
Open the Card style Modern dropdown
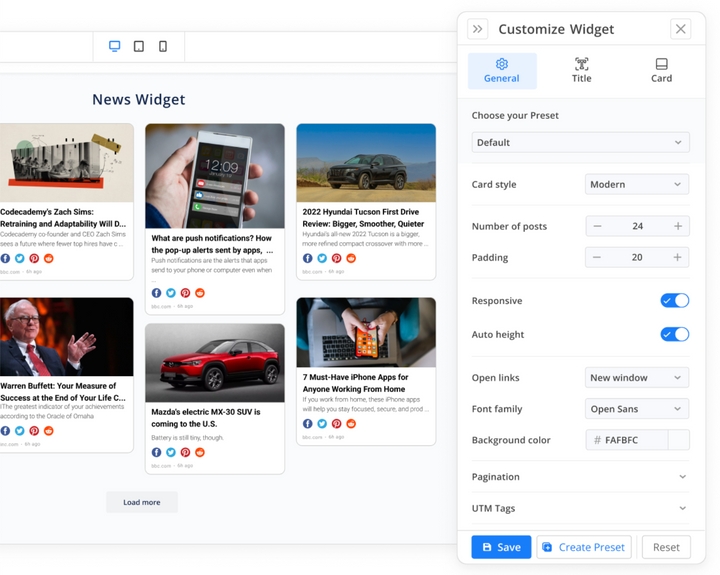pos(636,184)
